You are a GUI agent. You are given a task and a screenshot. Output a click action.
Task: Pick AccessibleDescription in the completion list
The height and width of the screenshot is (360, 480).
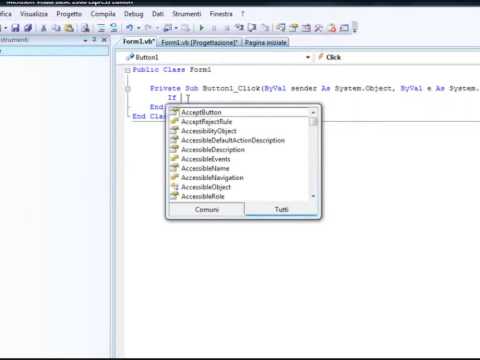(239, 150)
